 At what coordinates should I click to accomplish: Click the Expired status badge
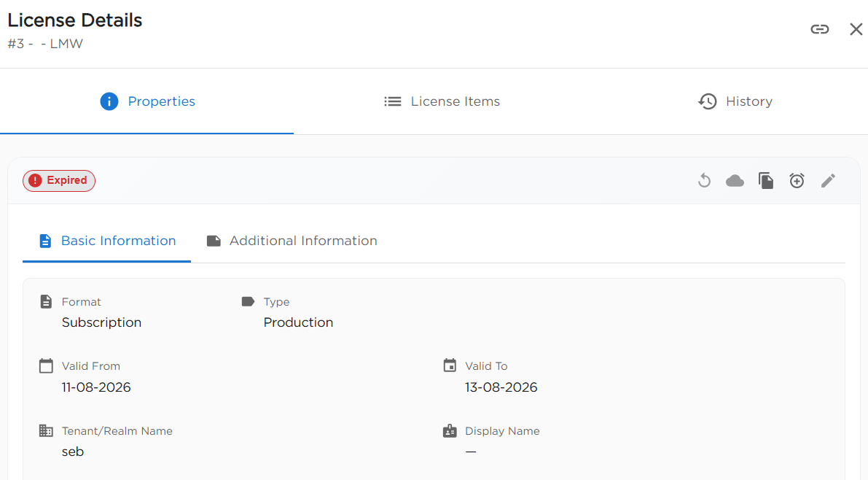click(x=59, y=181)
